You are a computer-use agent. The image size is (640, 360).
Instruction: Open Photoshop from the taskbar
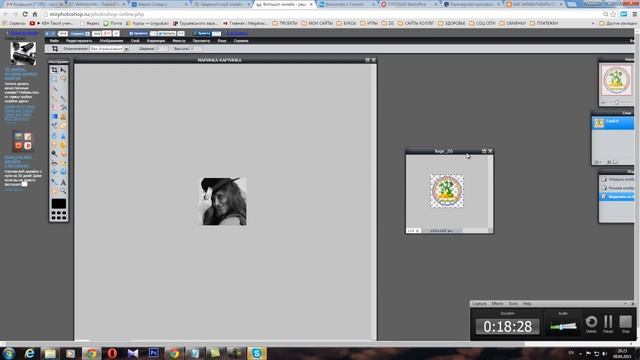[x=153, y=353]
